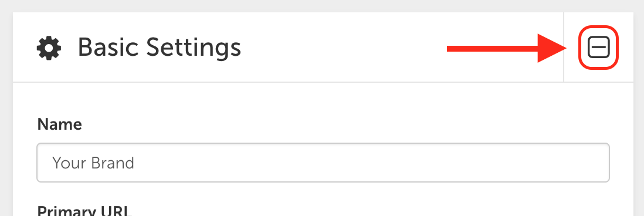Image resolution: width=644 pixels, height=216 pixels.
Task: Collapse the Basic Settings panel
Action: point(598,48)
